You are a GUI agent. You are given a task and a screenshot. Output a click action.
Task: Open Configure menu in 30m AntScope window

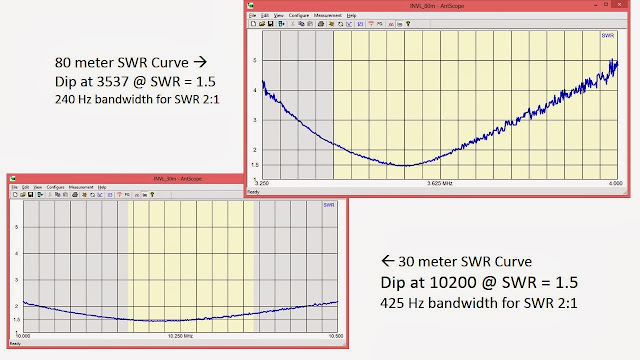tap(56, 187)
